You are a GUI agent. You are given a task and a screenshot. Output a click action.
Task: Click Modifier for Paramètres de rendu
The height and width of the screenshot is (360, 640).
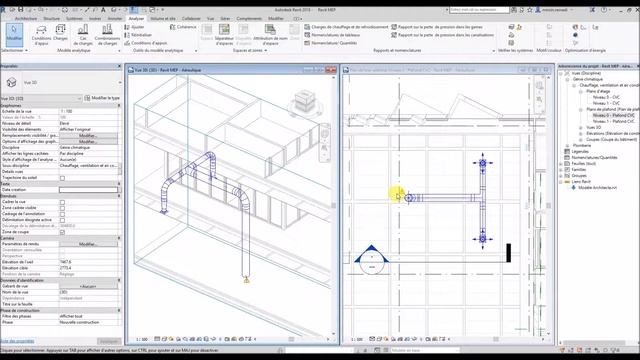click(88, 244)
